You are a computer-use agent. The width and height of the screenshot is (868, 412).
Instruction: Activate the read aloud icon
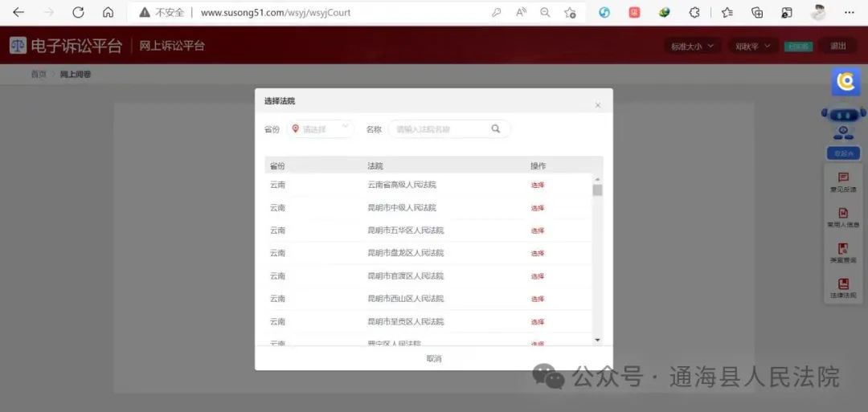521,12
